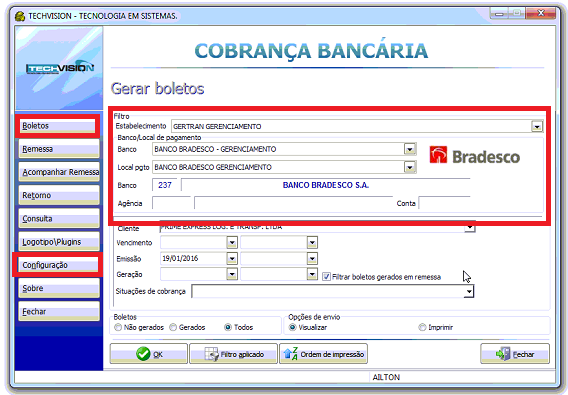Screen dimensions: 568x395
Task: Select Não gerados radio option
Action: [118, 327]
